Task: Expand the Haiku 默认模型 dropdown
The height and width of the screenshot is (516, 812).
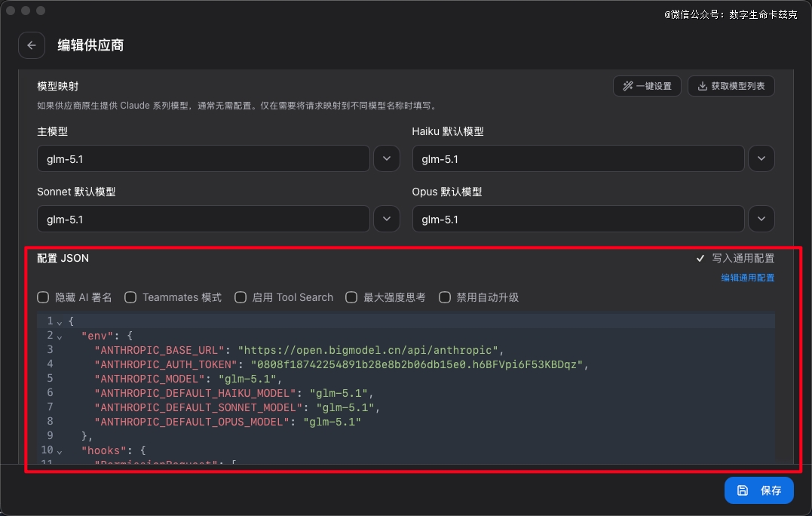Action: pos(761,159)
